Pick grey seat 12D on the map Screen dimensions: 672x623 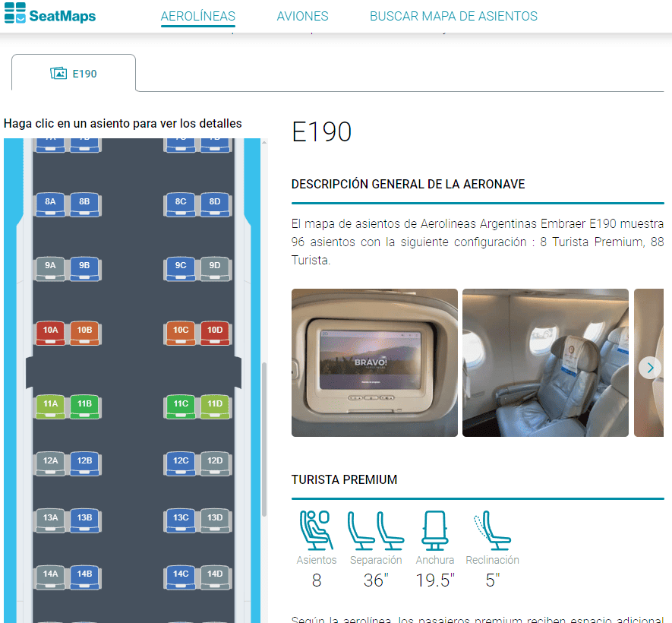click(215, 463)
